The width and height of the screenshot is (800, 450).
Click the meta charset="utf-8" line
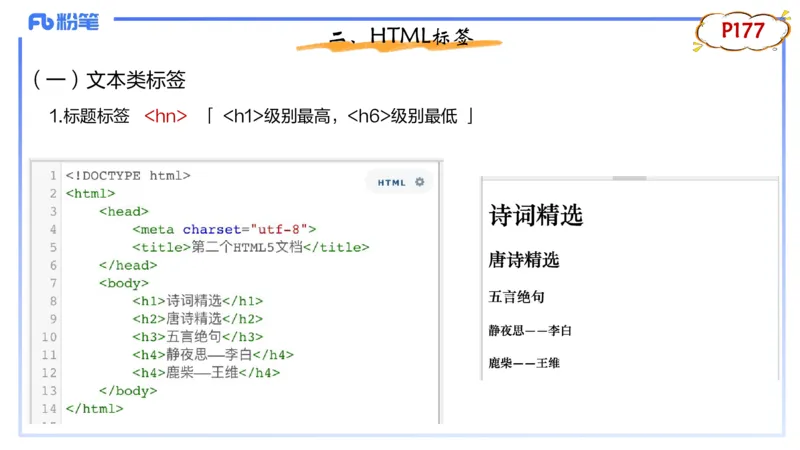224,229
